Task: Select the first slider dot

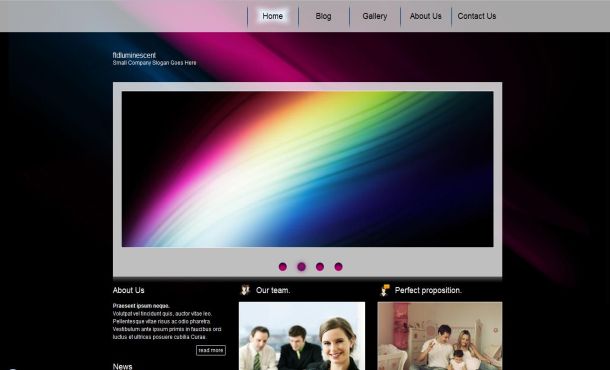Action: point(283,267)
